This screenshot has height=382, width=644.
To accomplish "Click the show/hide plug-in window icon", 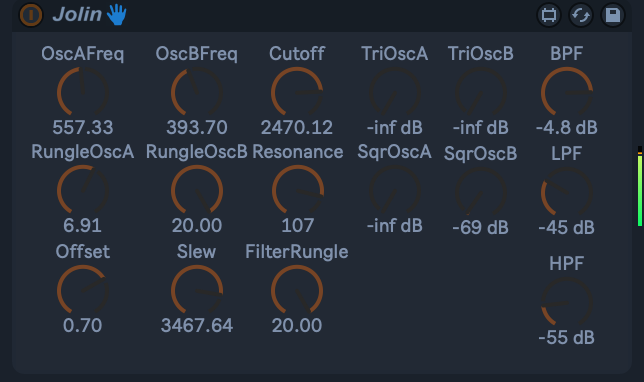I will click(x=549, y=16).
